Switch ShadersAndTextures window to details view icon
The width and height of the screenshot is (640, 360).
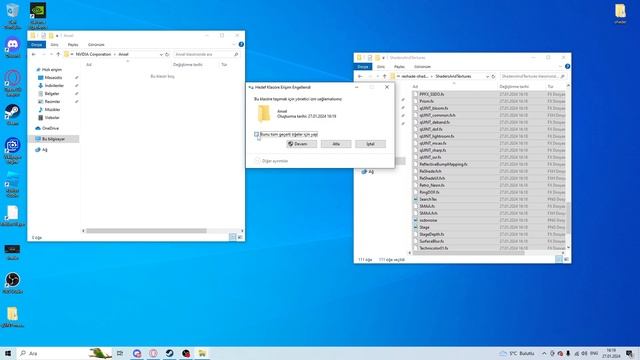coord(559,259)
